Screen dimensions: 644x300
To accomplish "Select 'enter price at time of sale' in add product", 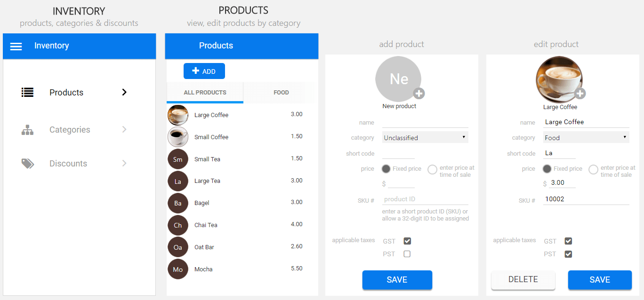I will (432, 170).
